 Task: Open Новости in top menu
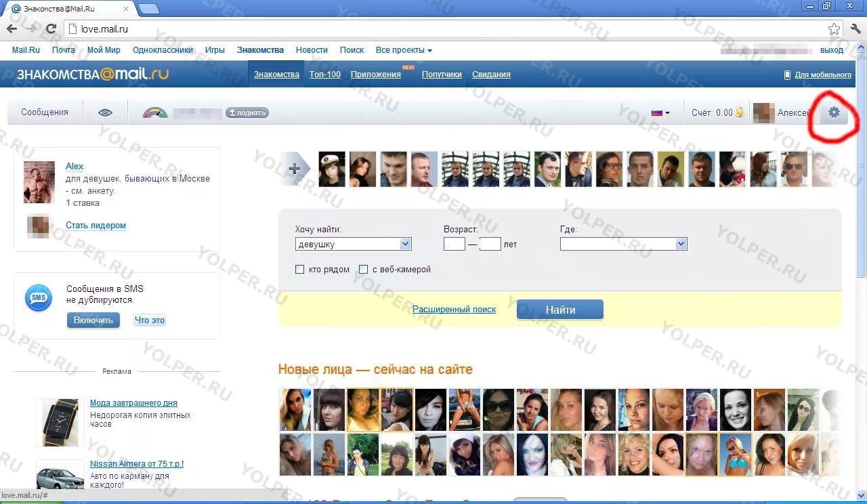coord(312,50)
